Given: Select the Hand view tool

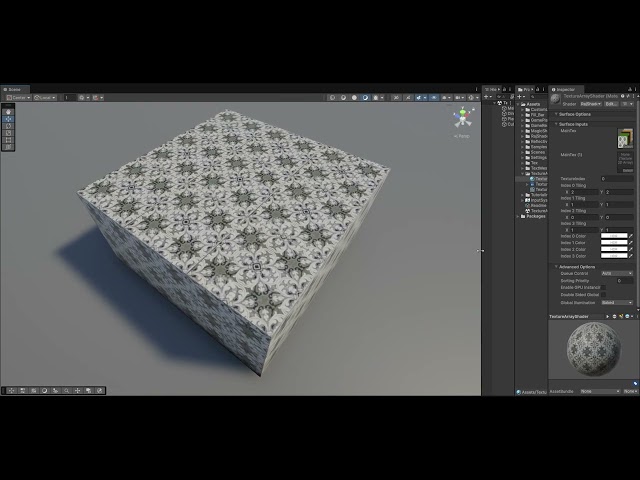Looking at the screenshot, I should click(x=8, y=112).
